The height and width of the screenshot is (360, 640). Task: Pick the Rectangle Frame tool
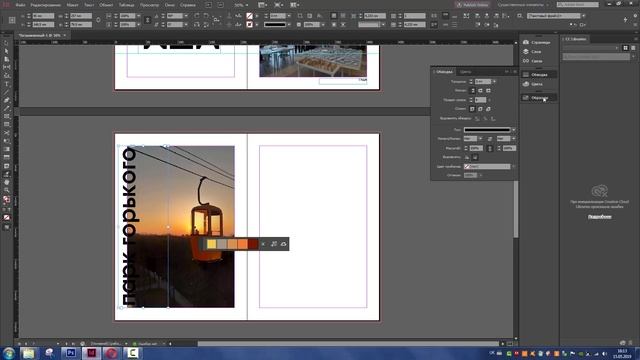coord(6,117)
